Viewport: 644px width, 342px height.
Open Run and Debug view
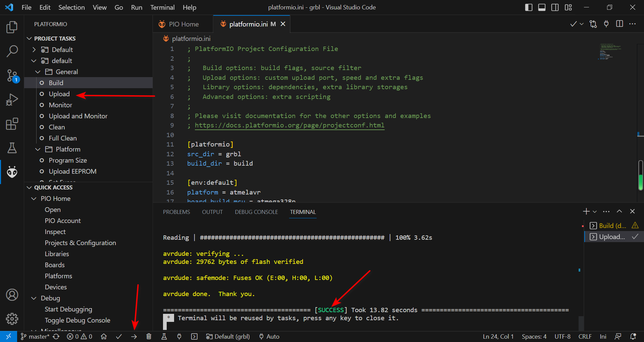pos(12,100)
